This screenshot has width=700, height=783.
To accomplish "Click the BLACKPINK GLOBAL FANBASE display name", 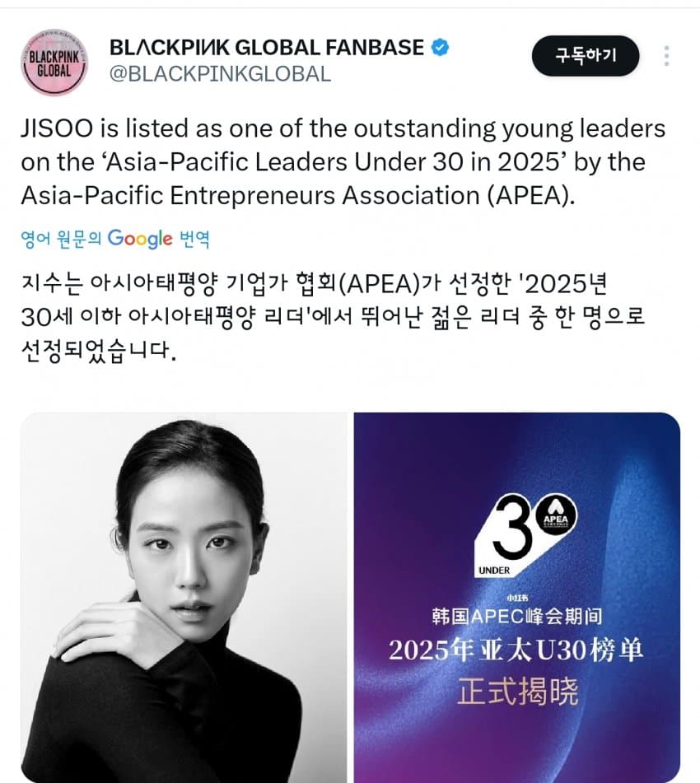I will (267, 48).
